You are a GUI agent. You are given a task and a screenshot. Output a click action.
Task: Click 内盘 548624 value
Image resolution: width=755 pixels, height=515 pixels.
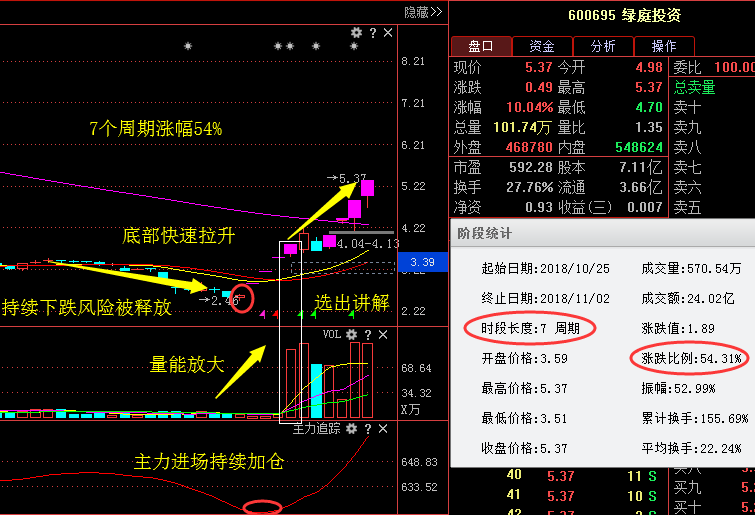tap(639, 147)
